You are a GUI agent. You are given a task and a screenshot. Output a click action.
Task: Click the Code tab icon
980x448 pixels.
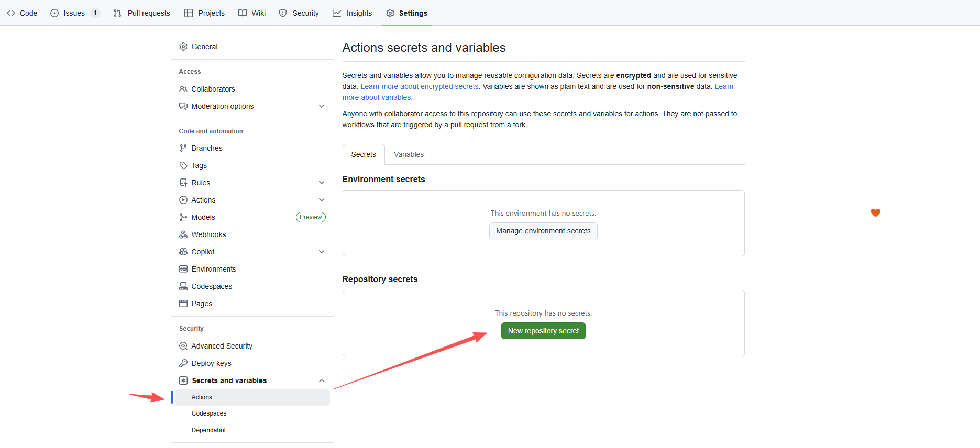pyautogui.click(x=11, y=13)
